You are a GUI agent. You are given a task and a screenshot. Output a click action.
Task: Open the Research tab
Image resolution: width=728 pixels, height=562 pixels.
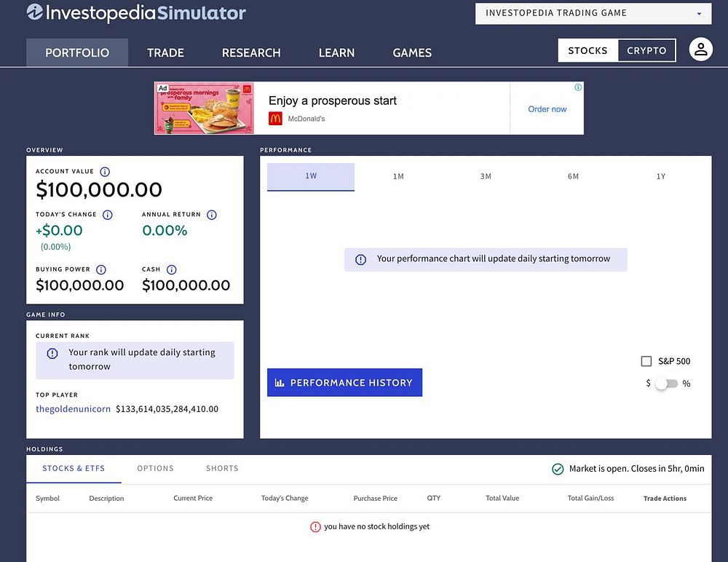[x=251, y=52]
